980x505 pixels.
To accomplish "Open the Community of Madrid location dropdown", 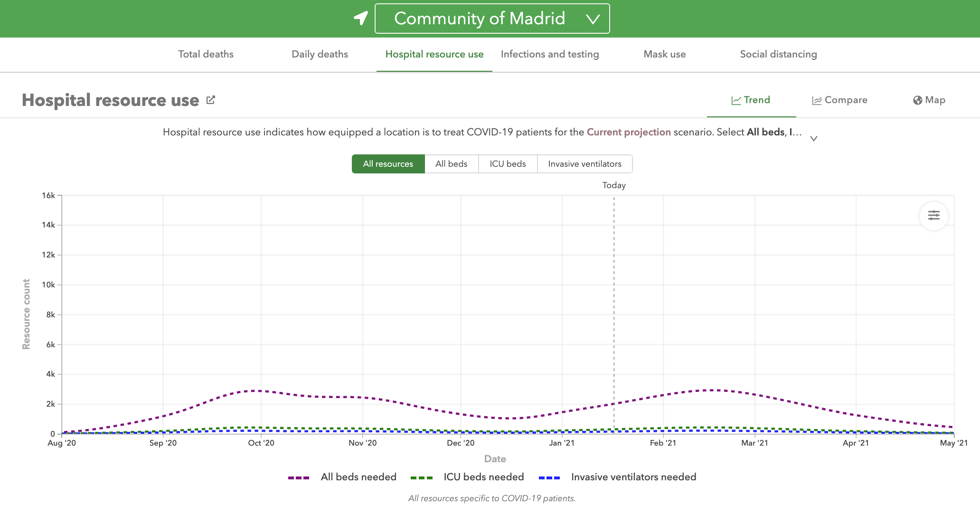I will pyautogui.click(x=492, y=18).
